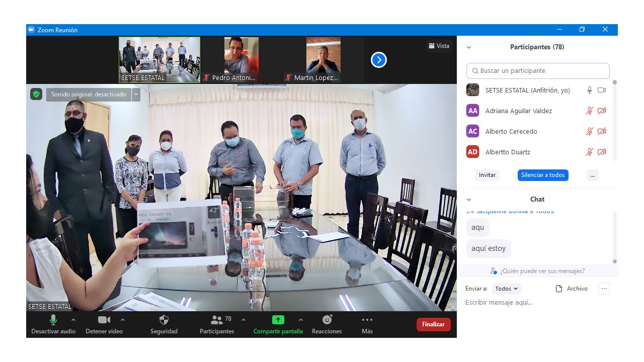Open the participants panel more options button
Viewport: 644px width, 362px height.
(x=593, y=175)
